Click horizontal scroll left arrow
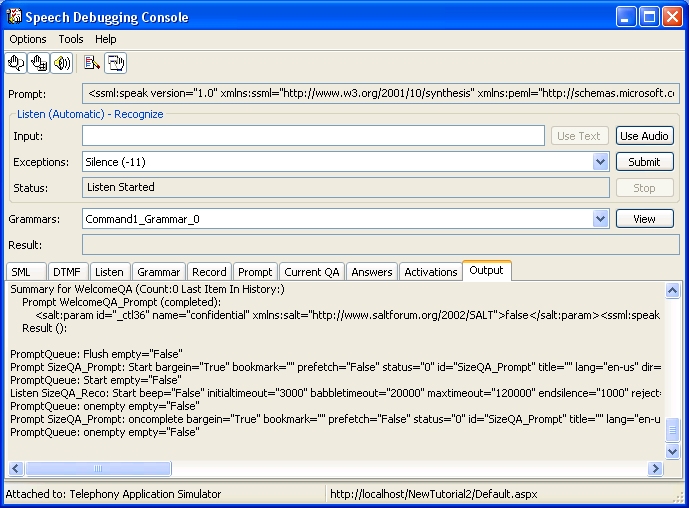 click(16, 468)
